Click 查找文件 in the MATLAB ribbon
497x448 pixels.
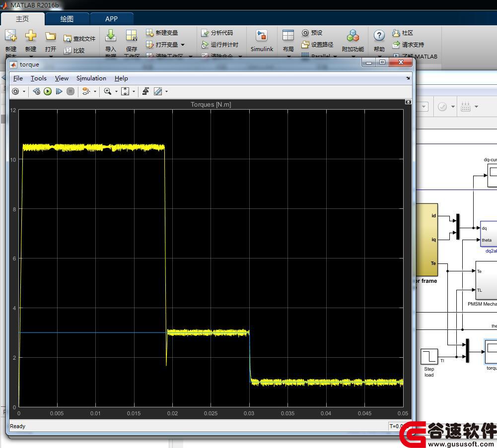click(x=79, y=39)
